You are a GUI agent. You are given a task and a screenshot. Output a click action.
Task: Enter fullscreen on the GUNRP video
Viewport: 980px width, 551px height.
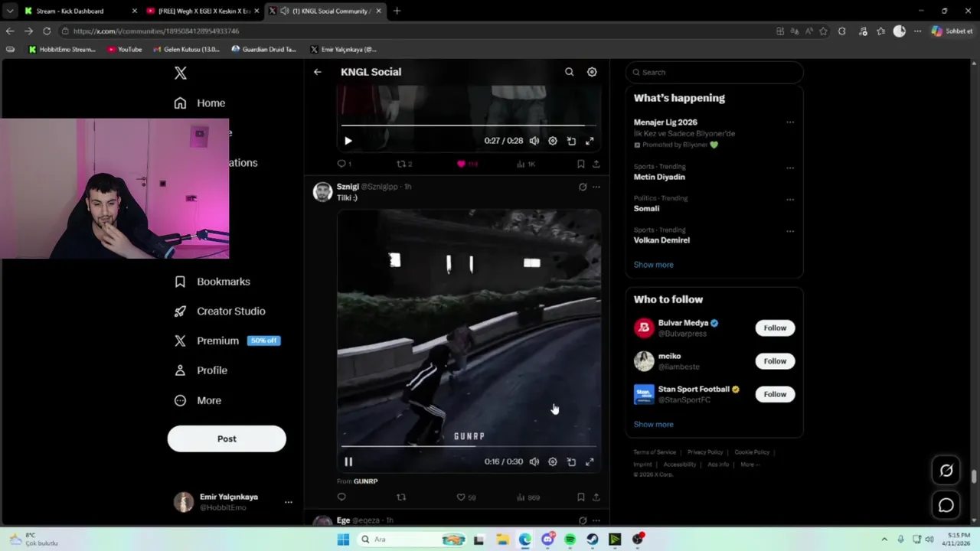[590, 461]
